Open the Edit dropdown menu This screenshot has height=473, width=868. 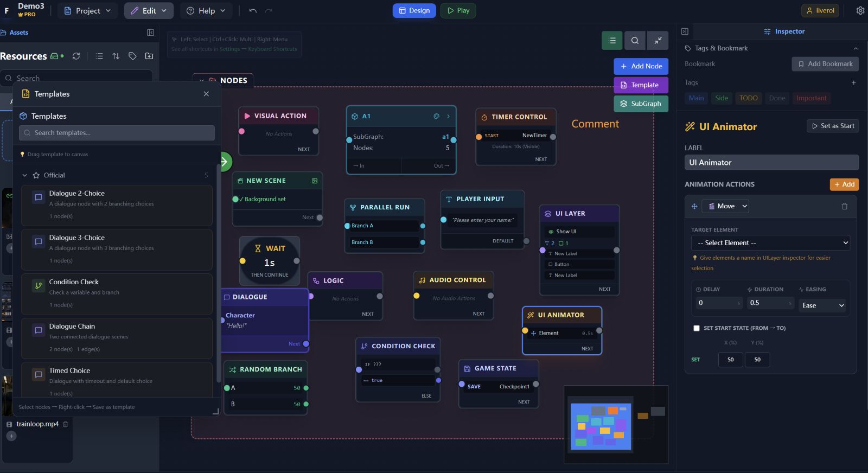[x=149, y=10]
